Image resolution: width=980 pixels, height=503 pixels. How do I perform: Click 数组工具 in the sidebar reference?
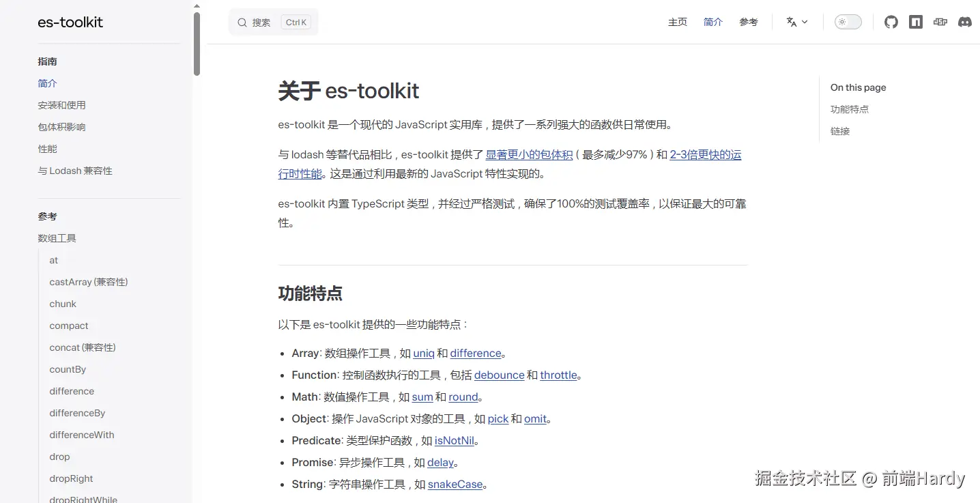click(x=57, y=238)
